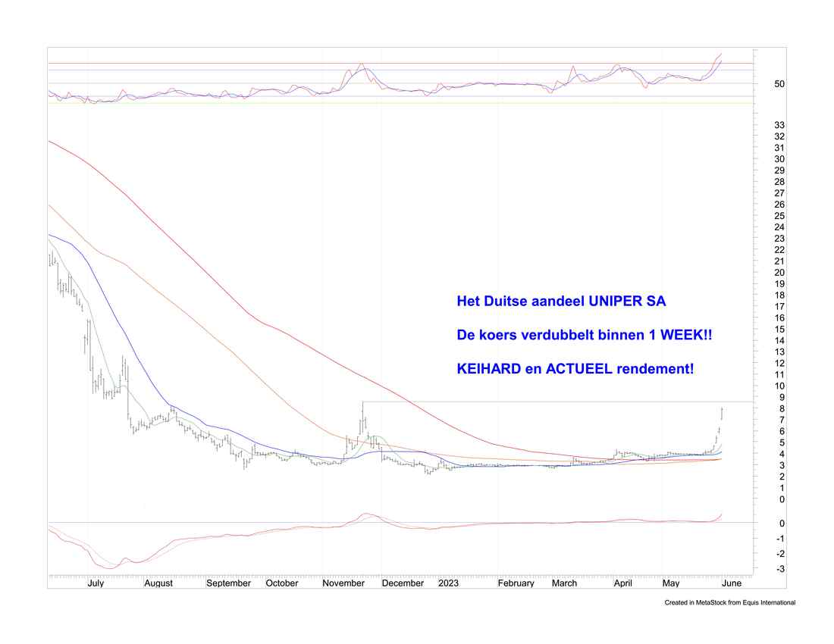This screenshot has height=644, width=834.
Task: Click price level 10 on the right axis
Action: (x=779, y=386)
